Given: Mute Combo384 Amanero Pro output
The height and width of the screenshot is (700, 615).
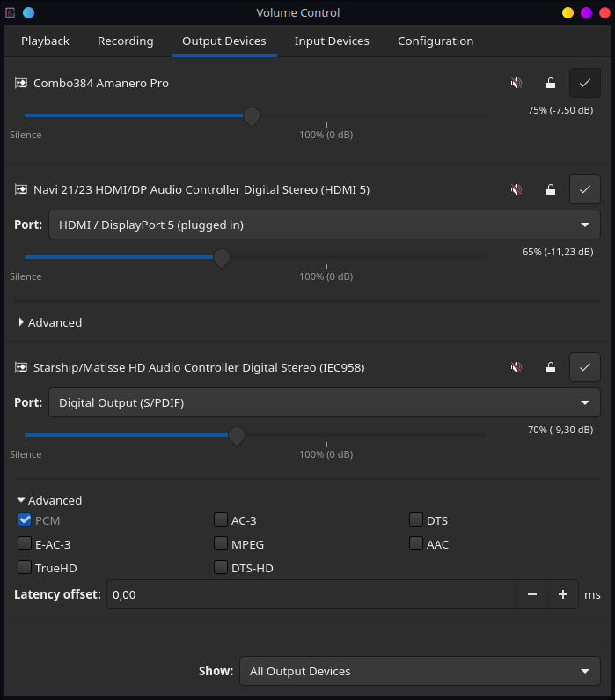Looking at the screenshot, I should [x=516, y=83].
